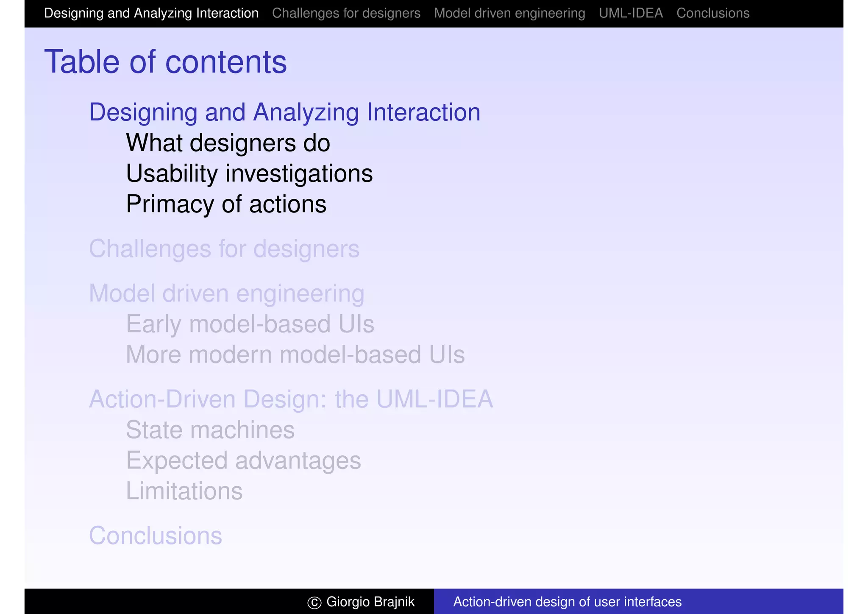
Task: Select 'Primacy of actions' entry
Action: click(x=226, y=204)
